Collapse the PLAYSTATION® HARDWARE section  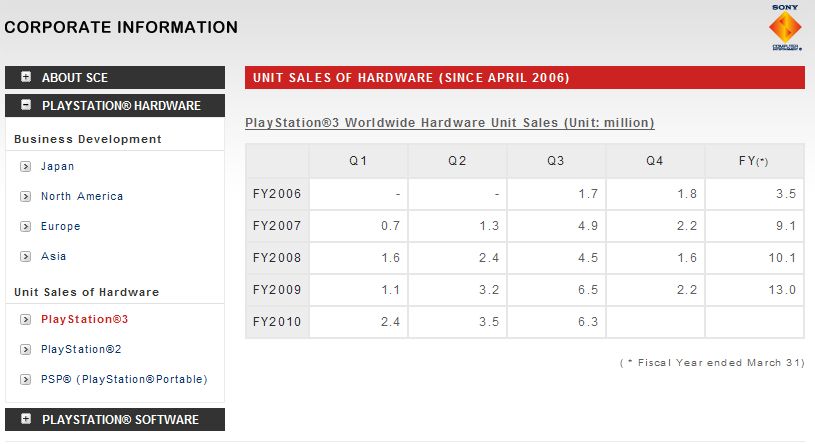pyautogui.click(x=26, y=106)
